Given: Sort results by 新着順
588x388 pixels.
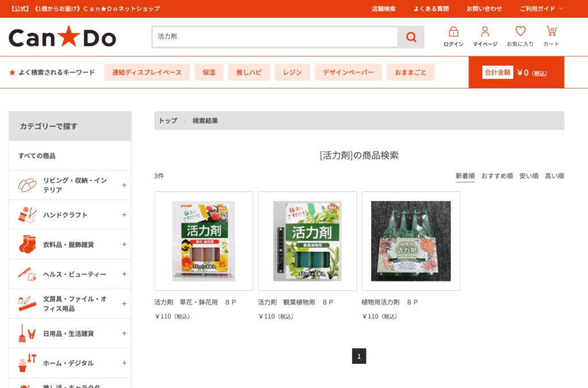Looking at the screenshot, I should click(x=465, y=176).
